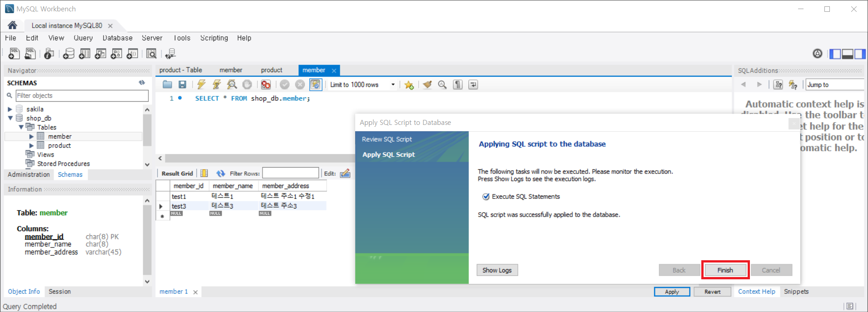Select the test3 cell in result grid
This screenshot has width=868, height=312.
pos(189,206)
